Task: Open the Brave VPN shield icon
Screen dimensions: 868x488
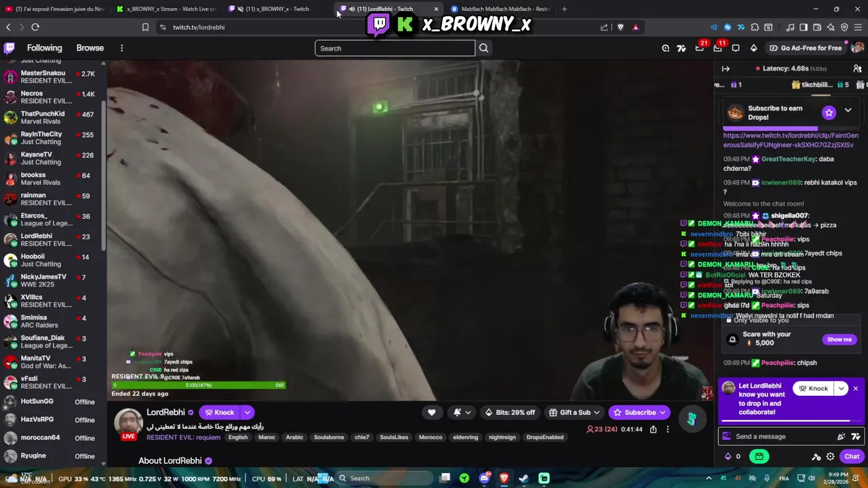Action: pos(844,27)
